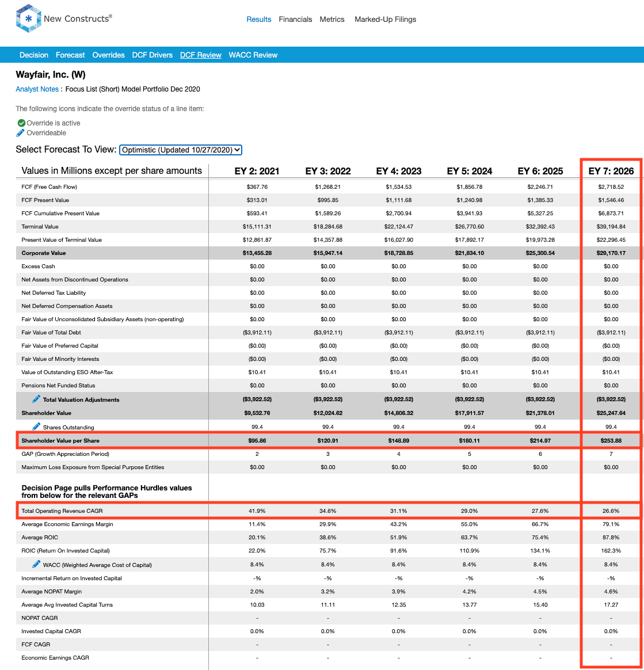Click the EY 2: 2021 column header

257,171
